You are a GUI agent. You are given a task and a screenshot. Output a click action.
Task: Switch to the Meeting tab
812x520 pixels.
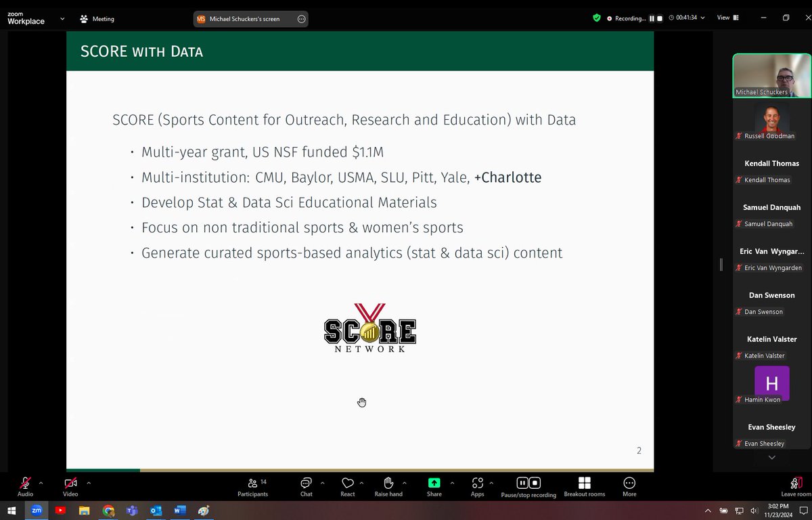pos(97,19)
